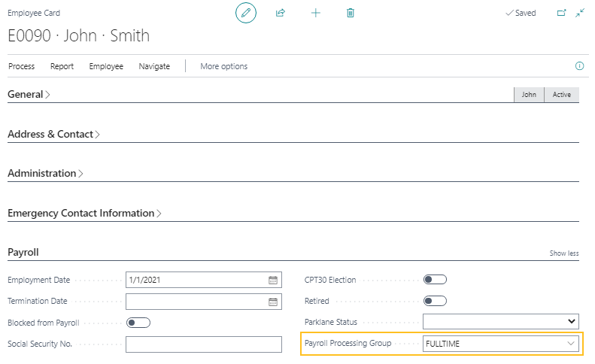The height and width of the screenshot is (364, 595).
Task: Click More options in action bar
Action: [x=223, y=66]
